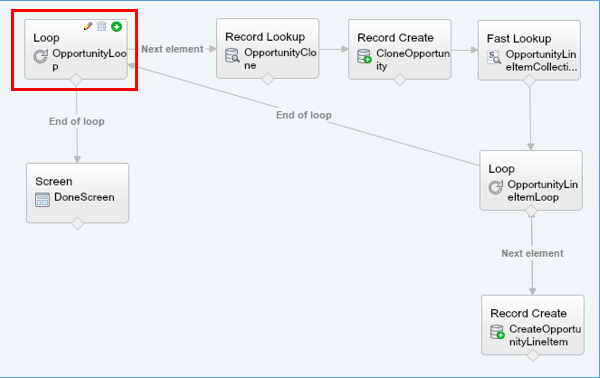Image resolution: width=600 pixels, height=378 pixels.
Task: Select the OpportunityLineItemLoop element
Action: pyautogui.click(x=531, y=181)
